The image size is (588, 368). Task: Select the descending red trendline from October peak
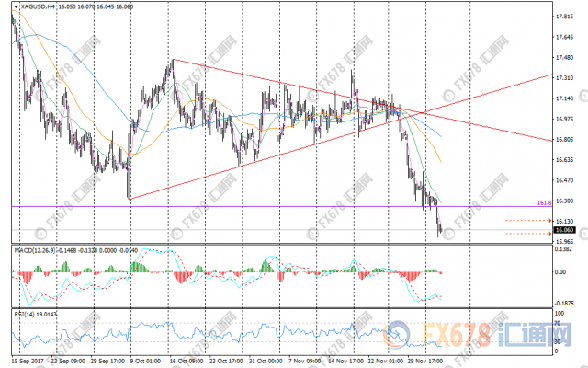[367, 100]
